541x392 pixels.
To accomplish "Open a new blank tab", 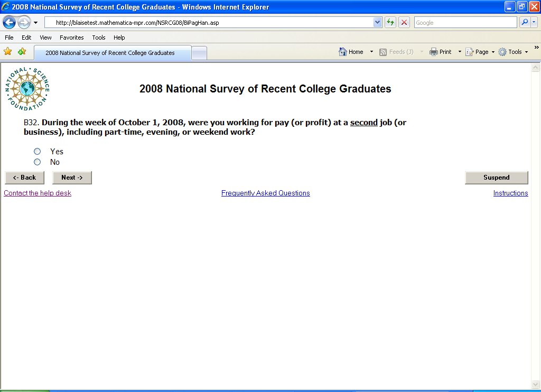I will tap(199, 53).
